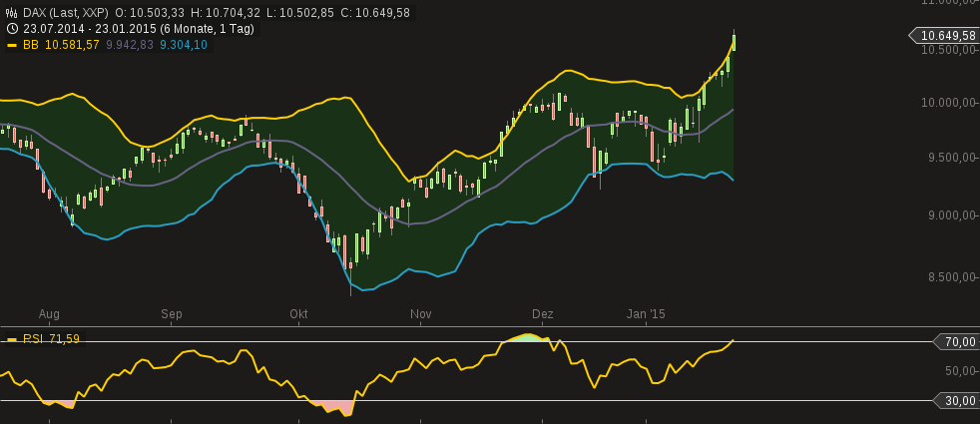Click the Okt label on time axis

coord(298,314)
